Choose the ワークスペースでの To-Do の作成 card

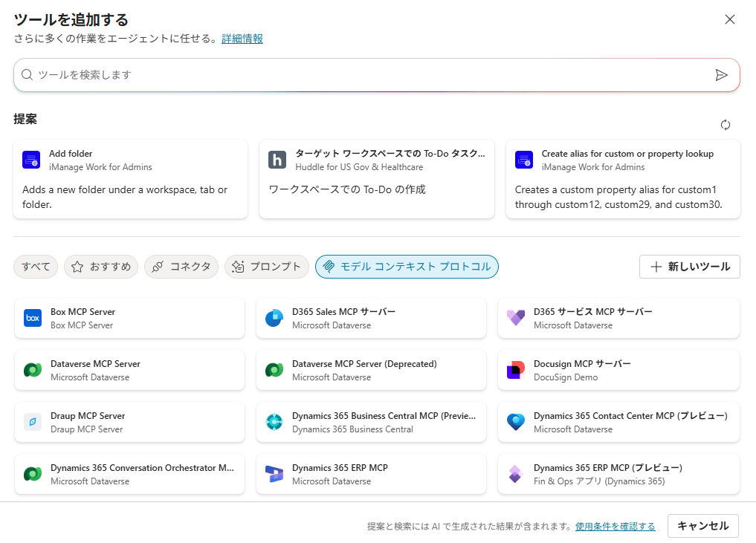[377, 179]
